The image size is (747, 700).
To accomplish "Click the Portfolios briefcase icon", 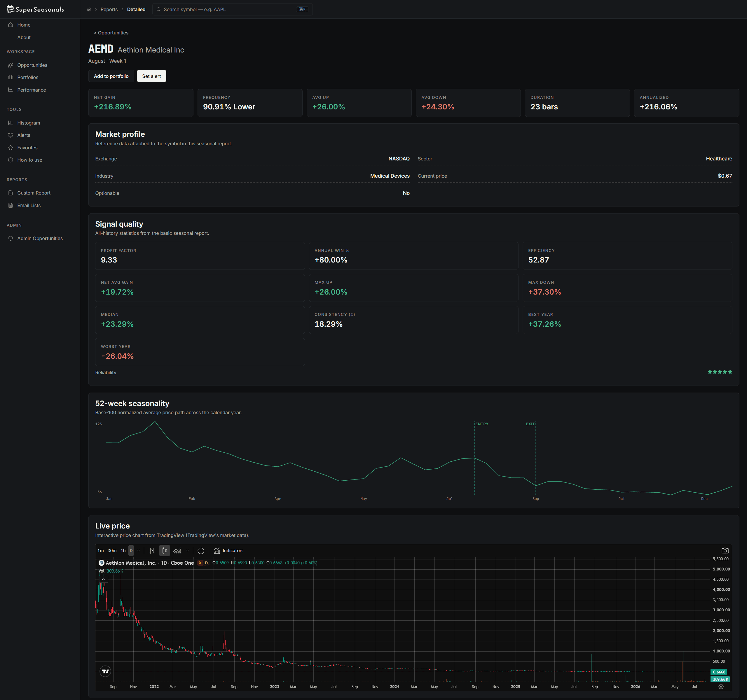I will [x=11, y=77].
